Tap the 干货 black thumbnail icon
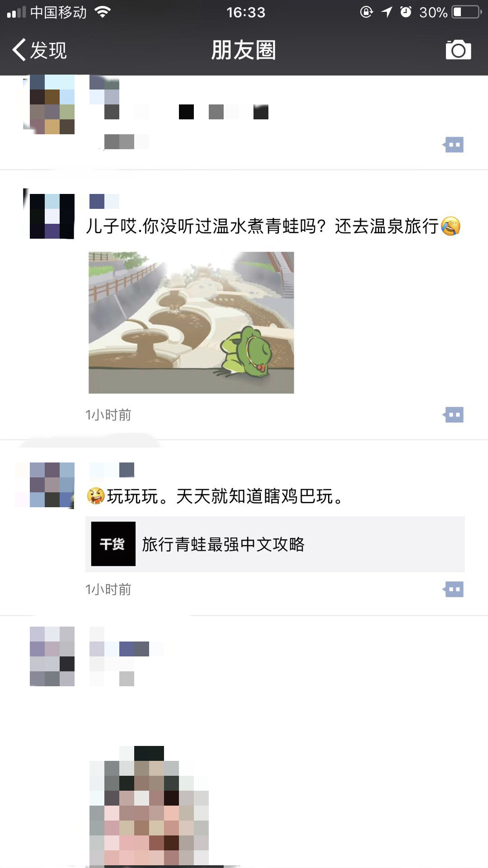488x868 pixels. [113, 544]
